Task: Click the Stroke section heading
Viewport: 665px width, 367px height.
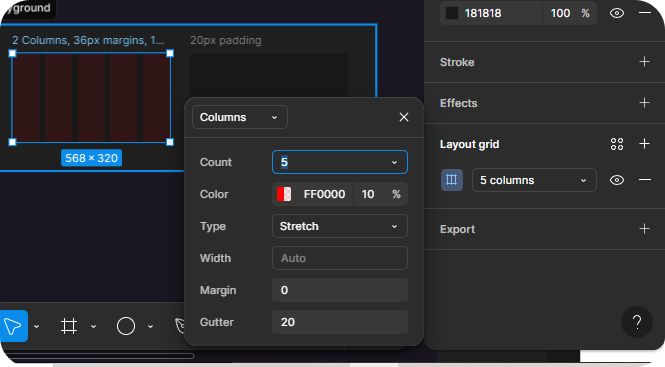Action: [457, 62]
